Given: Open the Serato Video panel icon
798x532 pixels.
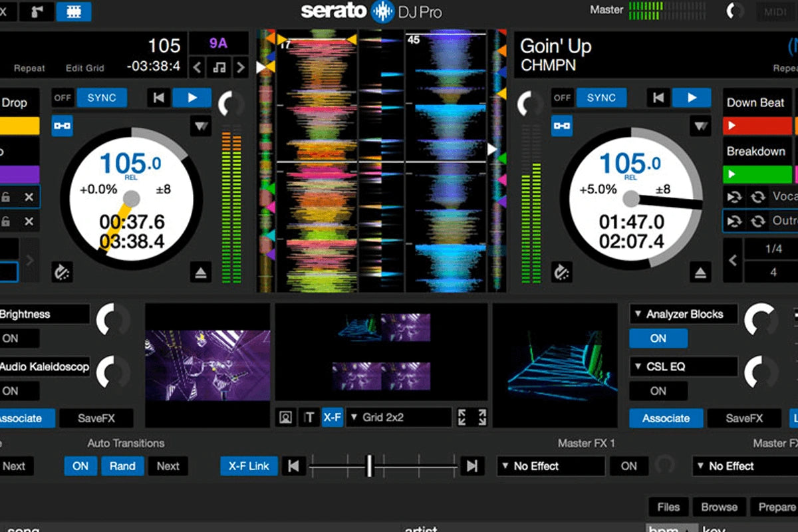Looking at the screenshot, I should (x=73, y=12).
